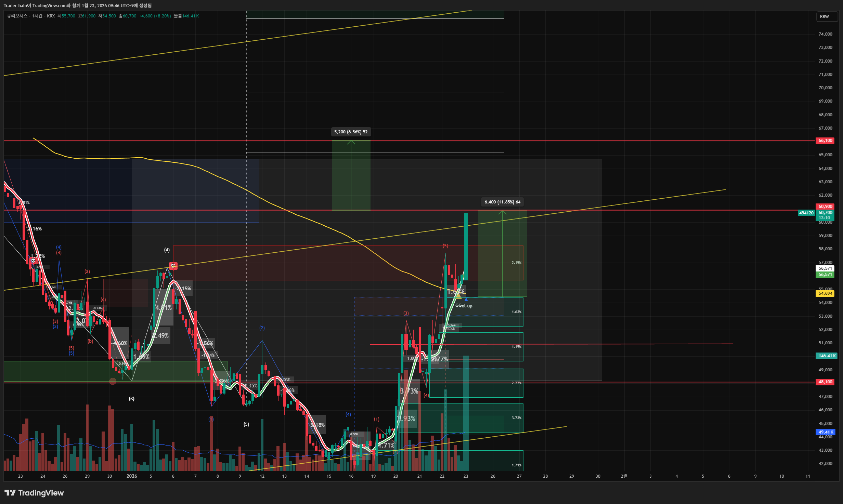
Task: Click the yellow GC triangle marker
Action: tap(458, 295)
